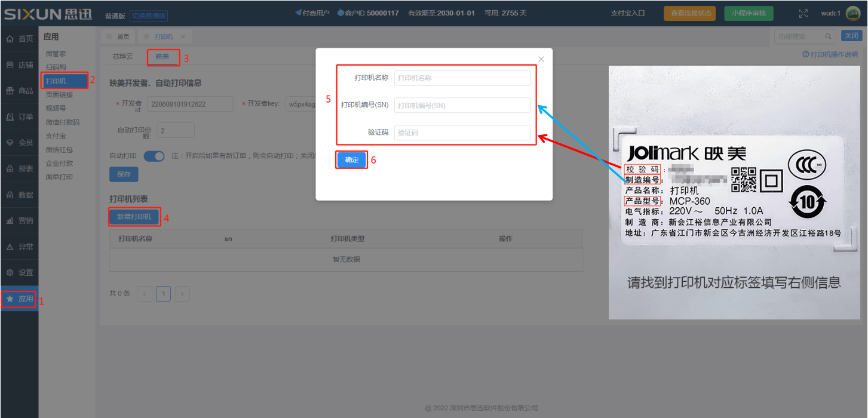Select the 打印机 page tab
This screenshot has height=418, width=868.
click(x=164, y=36)
